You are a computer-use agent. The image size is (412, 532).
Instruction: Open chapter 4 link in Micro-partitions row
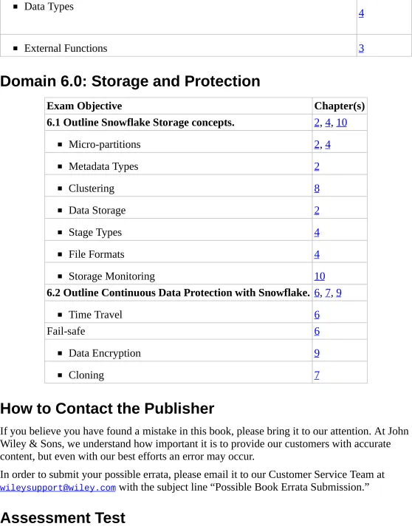[328, 145]
